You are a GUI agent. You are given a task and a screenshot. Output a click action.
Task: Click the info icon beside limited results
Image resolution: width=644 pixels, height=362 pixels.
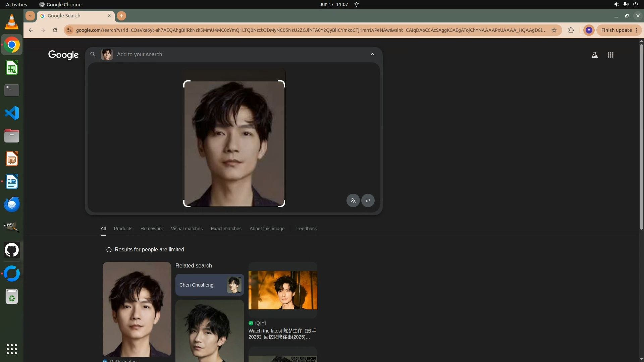109,250
